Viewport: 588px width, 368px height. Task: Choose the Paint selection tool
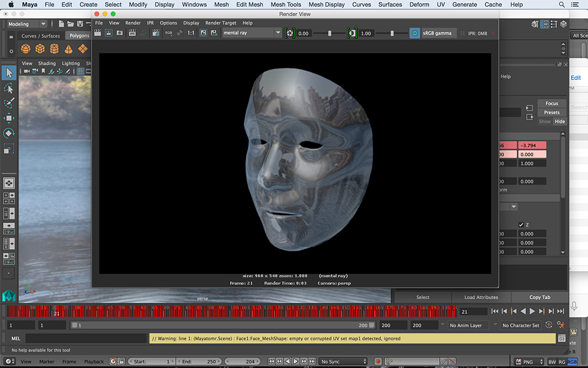point(9,103)
